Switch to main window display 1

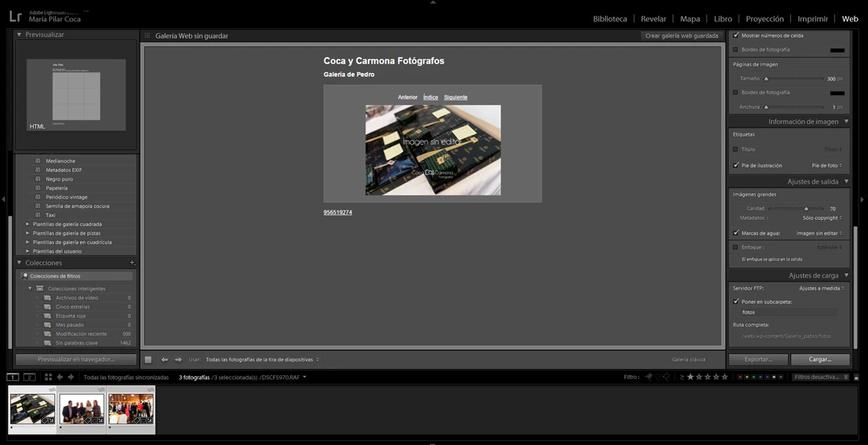13,378
